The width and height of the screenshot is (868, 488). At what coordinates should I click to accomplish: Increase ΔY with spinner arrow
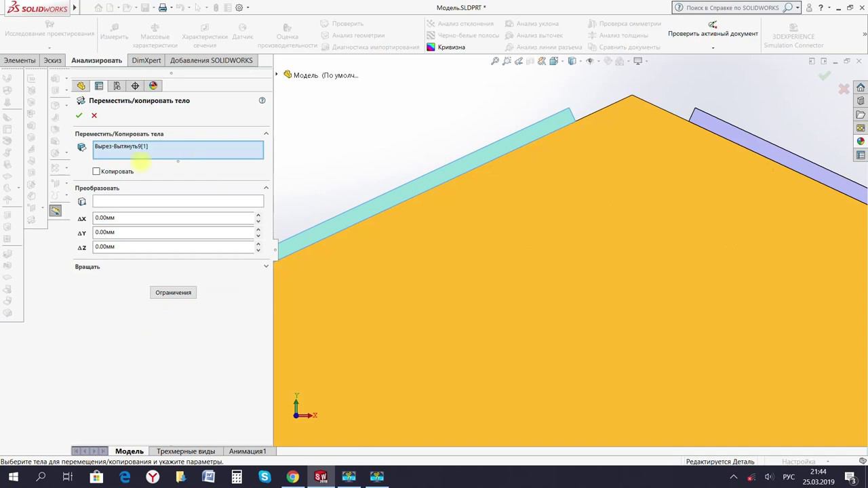pyautogui.click(x=258, y=229)
